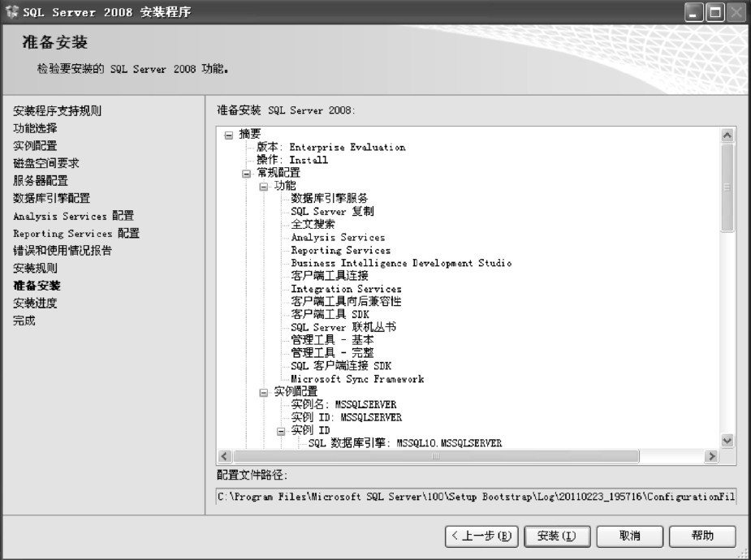Viewport: 751px width, 560px height.
Task: Click the vertical scrollbar thumb
Action: pos(727,187)
